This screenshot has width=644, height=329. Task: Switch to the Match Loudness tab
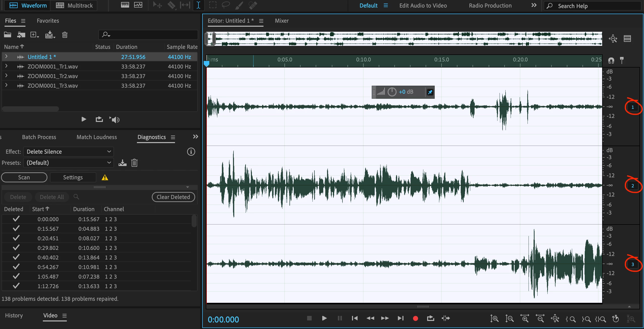click(97, 137)
